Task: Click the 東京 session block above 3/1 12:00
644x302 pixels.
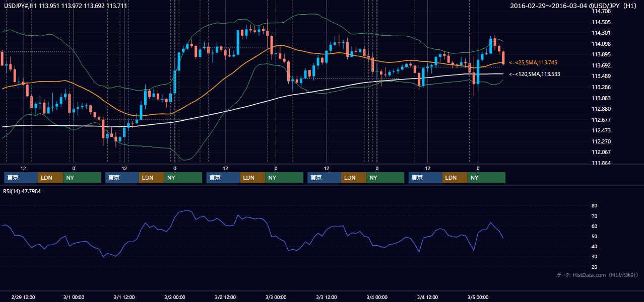Action: click(x=122, y=178)
